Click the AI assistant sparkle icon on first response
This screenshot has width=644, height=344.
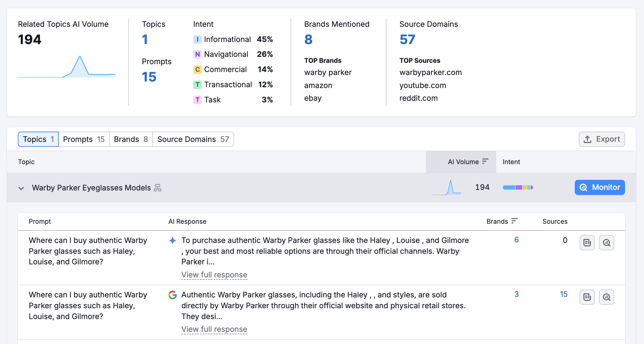click(x=172, y=240)
